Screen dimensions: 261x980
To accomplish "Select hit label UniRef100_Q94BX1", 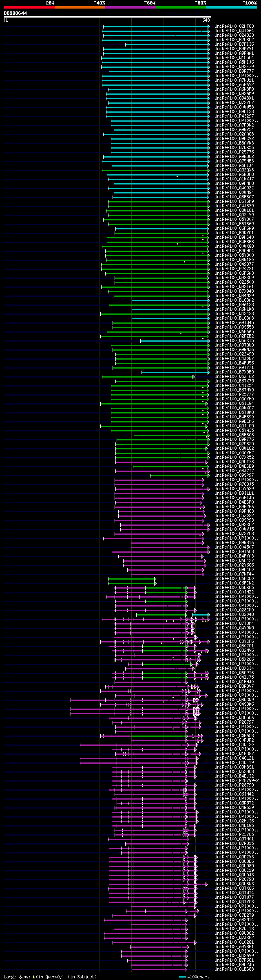I will point(234,98).
